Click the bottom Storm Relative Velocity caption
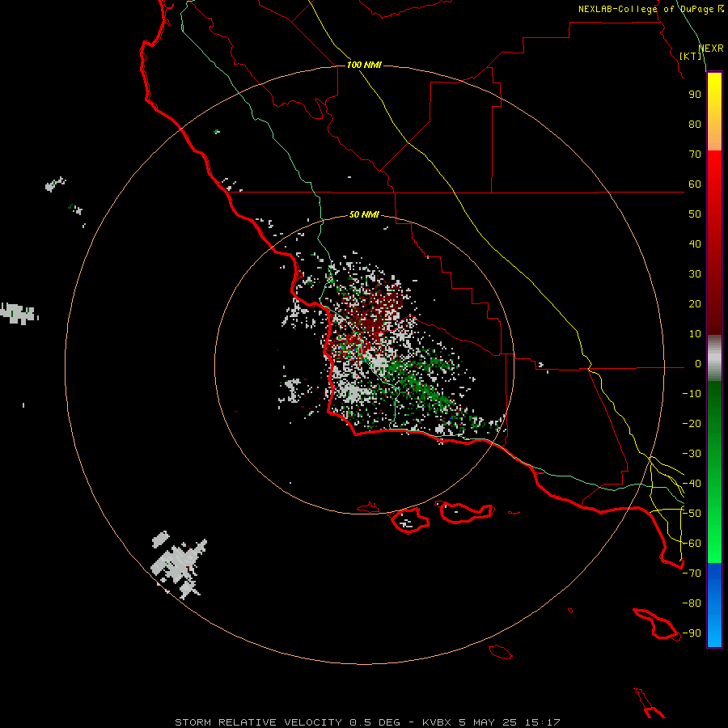The image size is (728, 728). 367,722
